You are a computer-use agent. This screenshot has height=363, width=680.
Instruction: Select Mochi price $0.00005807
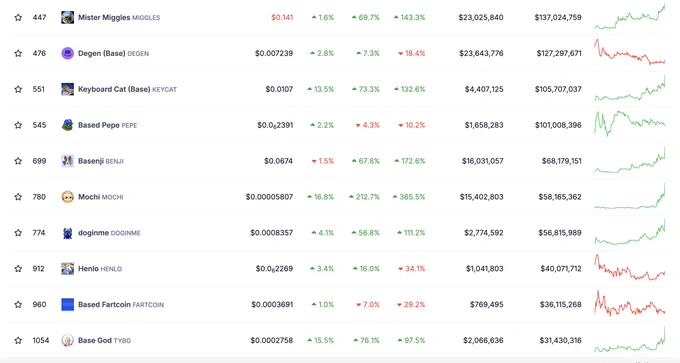(x=269, y=197)
